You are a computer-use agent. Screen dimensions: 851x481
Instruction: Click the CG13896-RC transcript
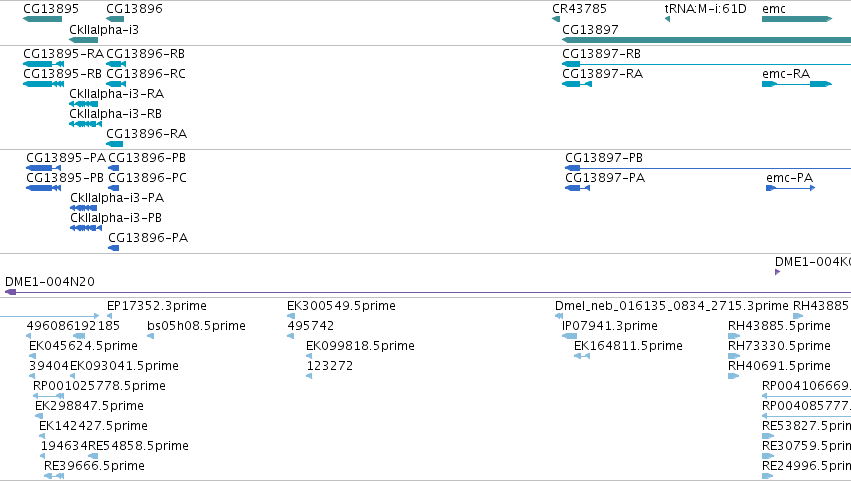[x=116, y=84]
